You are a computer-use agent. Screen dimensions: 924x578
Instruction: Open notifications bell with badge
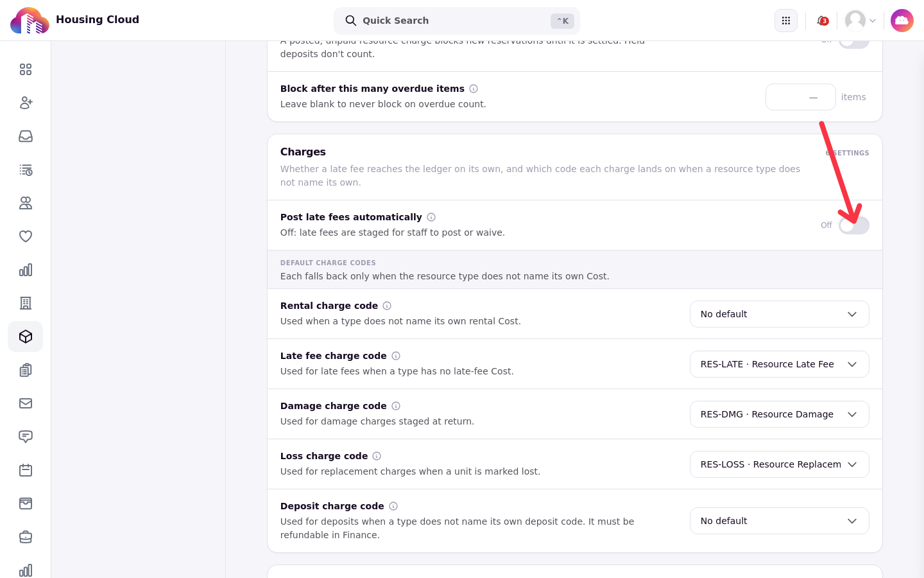click(822, 21)
